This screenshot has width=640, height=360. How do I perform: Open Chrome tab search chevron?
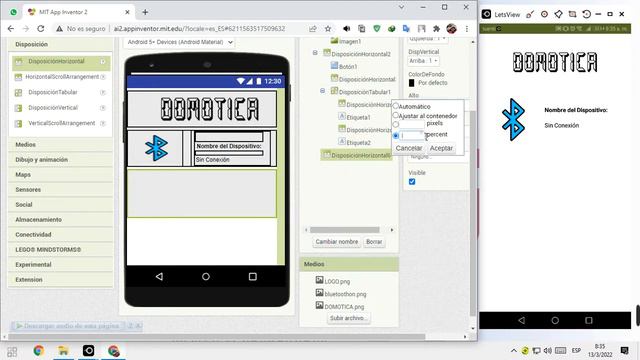(402, 7)
